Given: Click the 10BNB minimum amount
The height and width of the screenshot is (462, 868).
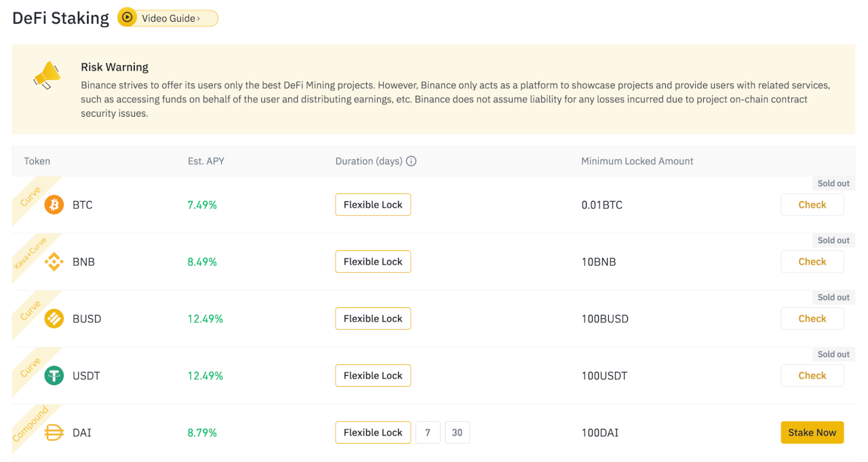Looking at the screenshot, I should pyautogui.click(x=599, y=262).
